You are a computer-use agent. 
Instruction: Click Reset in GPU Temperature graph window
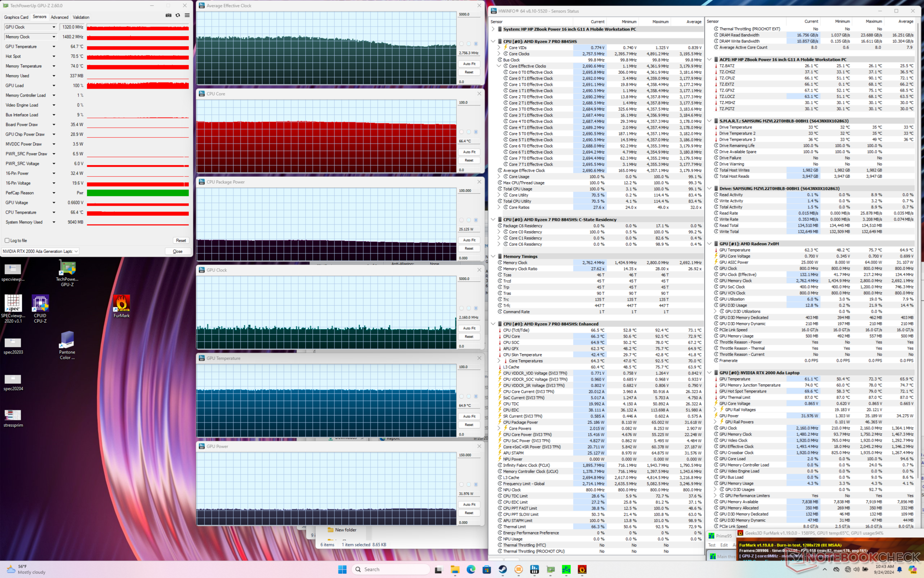(469, 425)
